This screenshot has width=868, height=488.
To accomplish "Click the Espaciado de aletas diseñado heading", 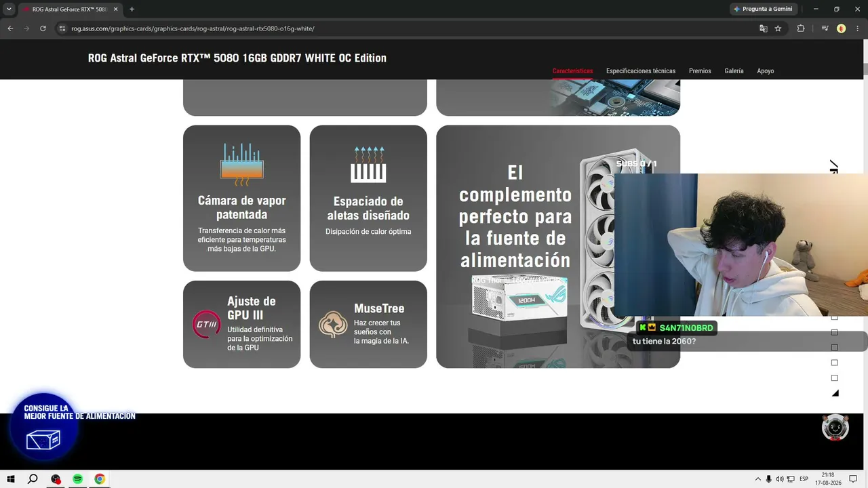I will [x=368, y=208].
